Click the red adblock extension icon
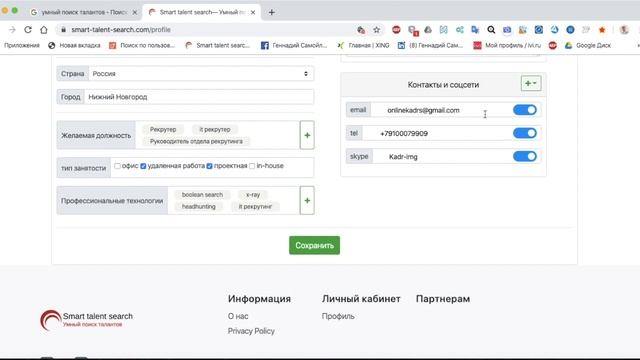The image size is (640, 360). [396, 29]
